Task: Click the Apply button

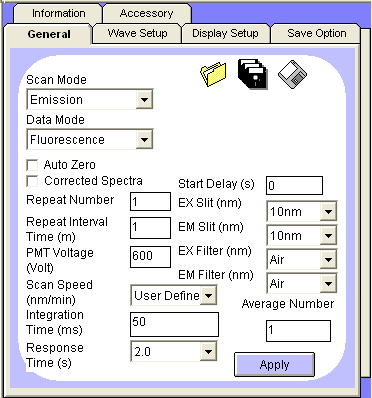Action: pos(274,365)
